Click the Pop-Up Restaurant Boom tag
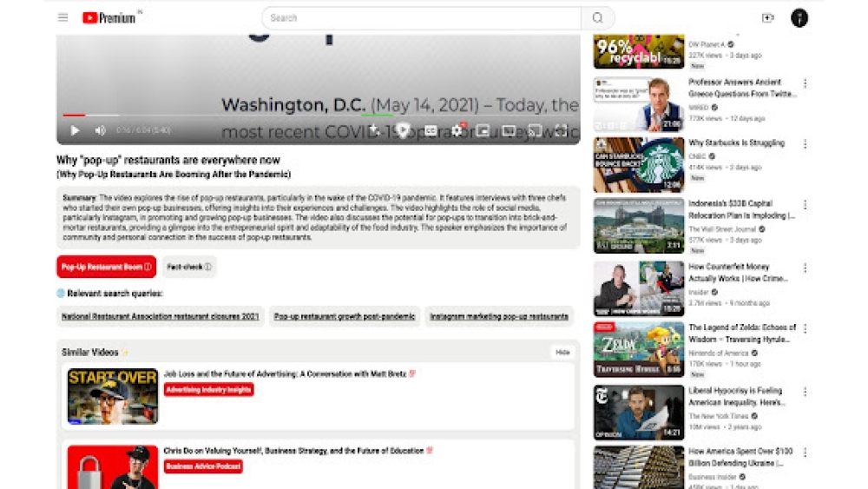Image resolution: width=868 pixels, height=489 pixels. [x=106, y=267]
